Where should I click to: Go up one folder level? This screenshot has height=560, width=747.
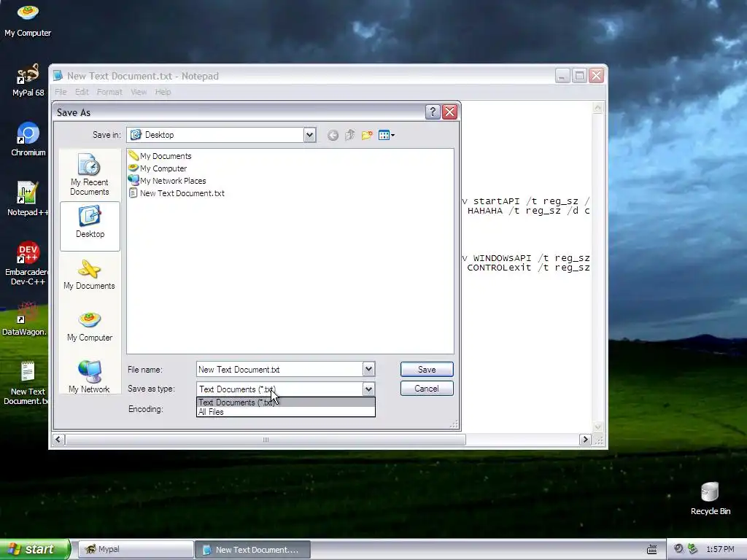[350, 135]
